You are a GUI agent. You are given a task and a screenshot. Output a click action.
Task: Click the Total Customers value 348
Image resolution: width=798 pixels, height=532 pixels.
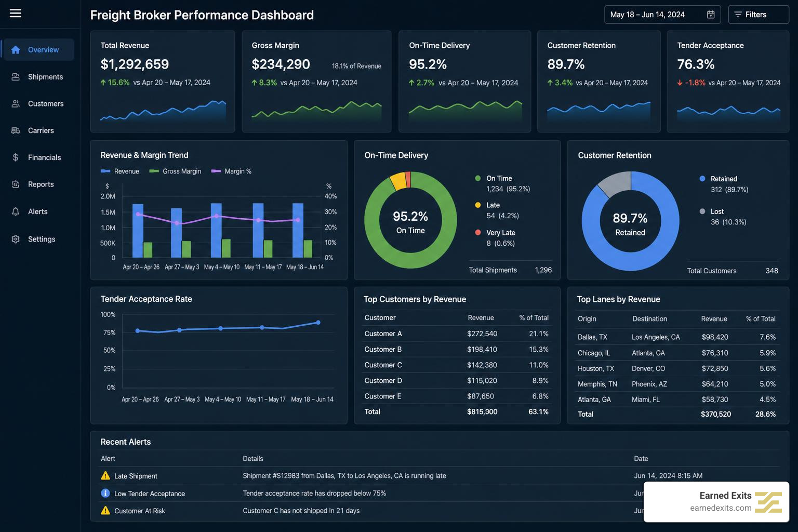coord(772,271)
